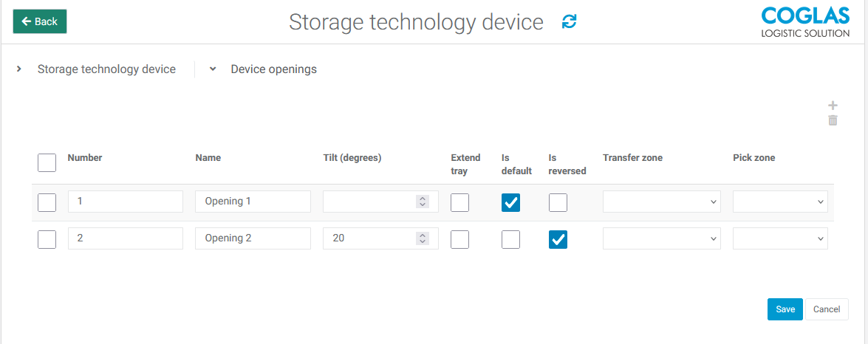The height and width of the screenshot is (344, 868).
Task: Select the row checkbox for Opening 2
Action: coord(47,239)
